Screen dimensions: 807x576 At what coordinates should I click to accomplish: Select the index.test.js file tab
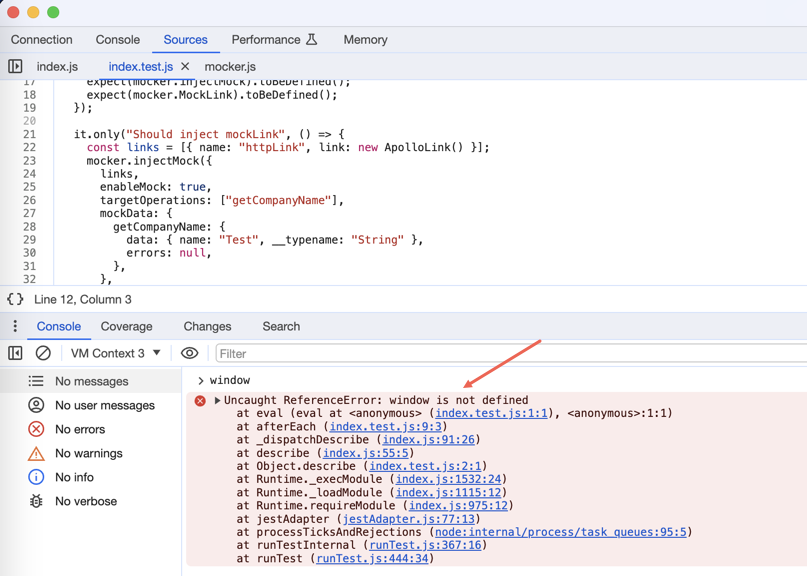click(141, 66)
